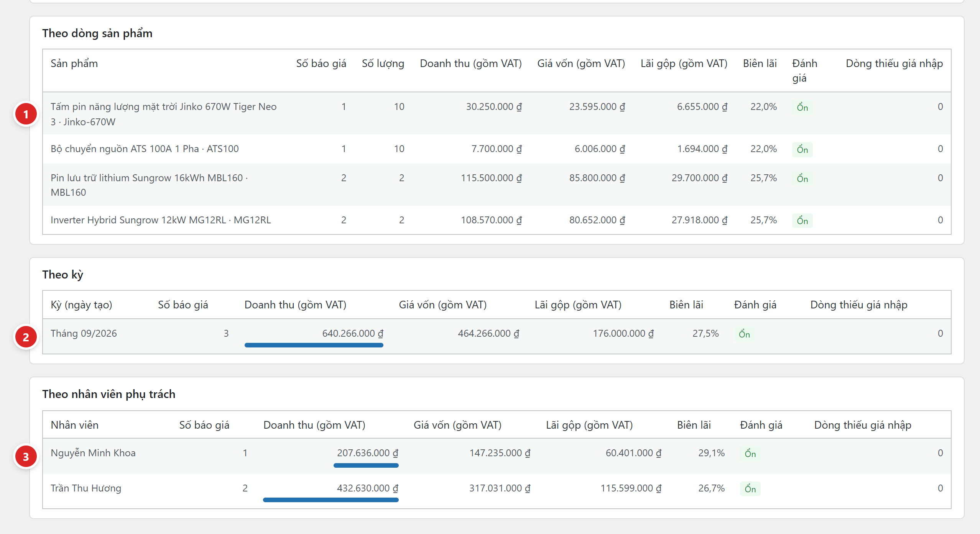Click the Ổn badge in Inverter Hybrid row
Image resolution: width=980 pixels, height=534 pixels.
(x=802, y=221)
